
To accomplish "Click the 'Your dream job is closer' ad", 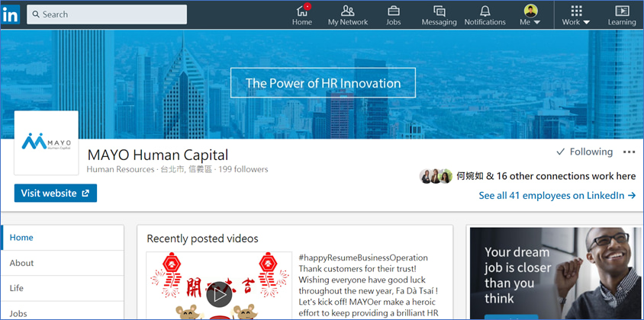I will point(555,274).
